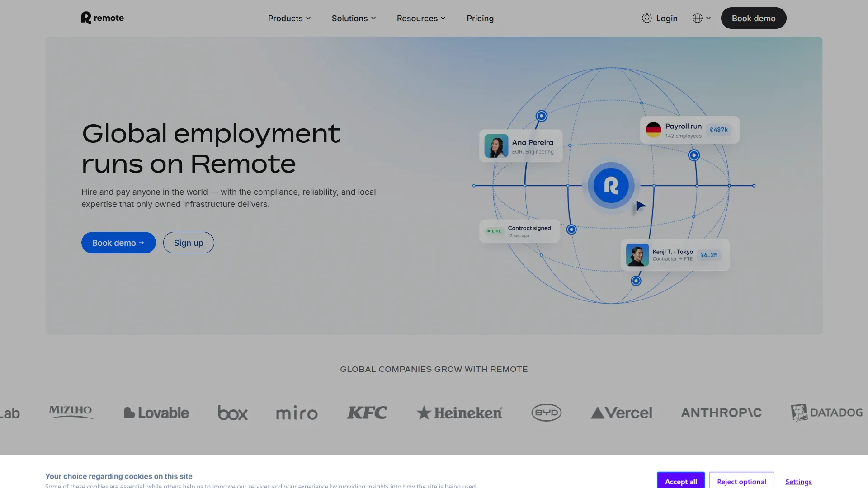Click the Remote logo in header
Image resolution: width=868 pixels, height=488 pixels.
click(103, 18)
